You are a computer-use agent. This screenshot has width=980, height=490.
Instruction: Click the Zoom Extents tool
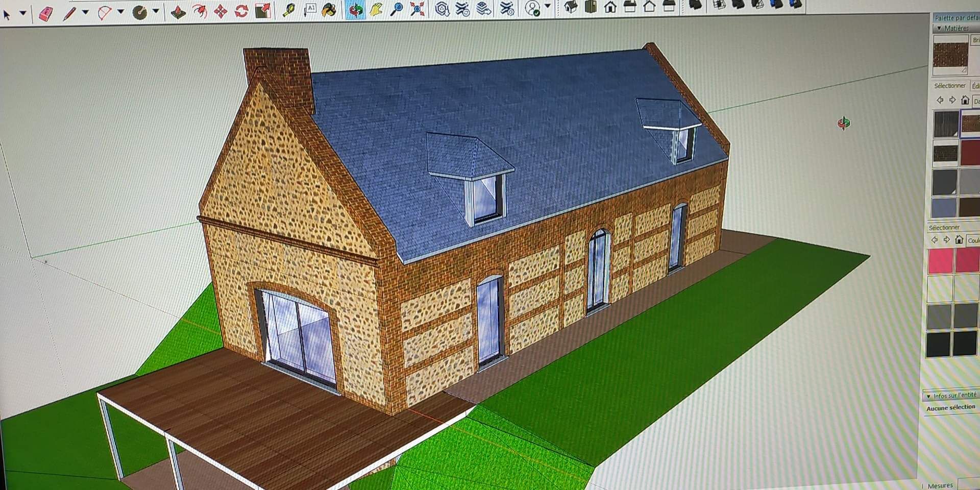(418, 9)
